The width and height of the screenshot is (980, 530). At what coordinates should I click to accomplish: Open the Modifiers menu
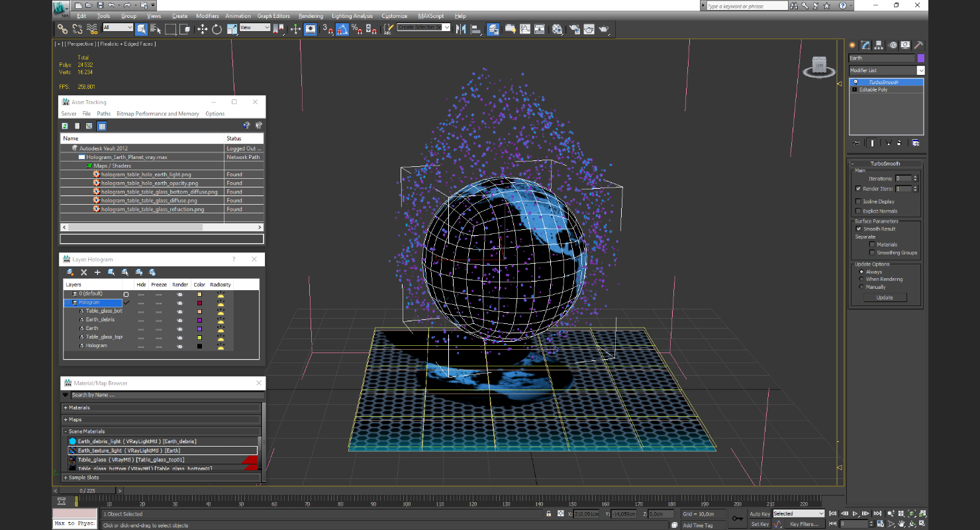click(x=207, y=16)
